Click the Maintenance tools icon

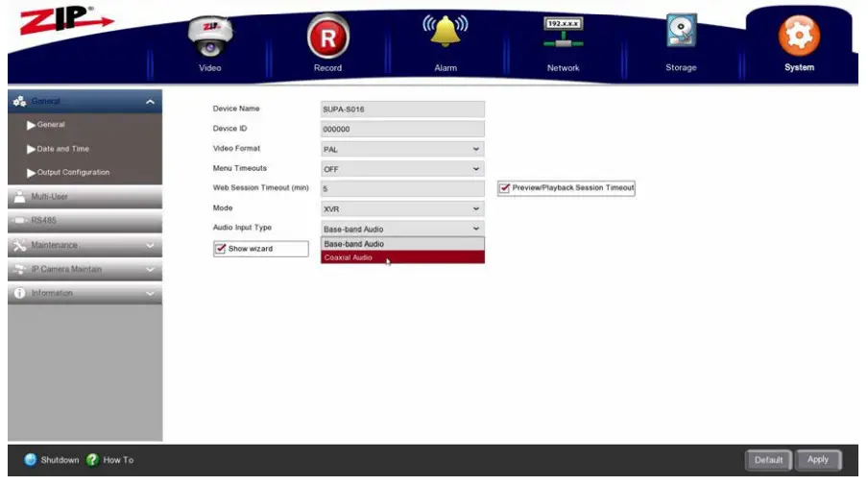point(20,245)
